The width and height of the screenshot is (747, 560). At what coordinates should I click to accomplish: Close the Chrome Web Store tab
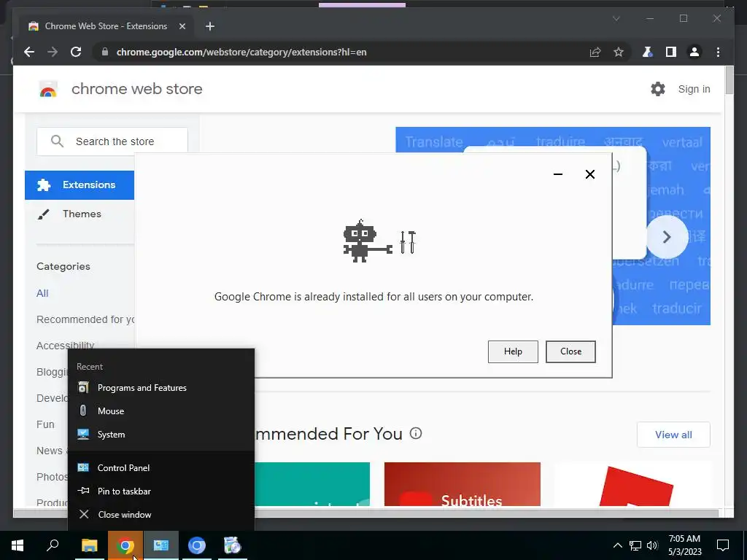pos(182,26)
